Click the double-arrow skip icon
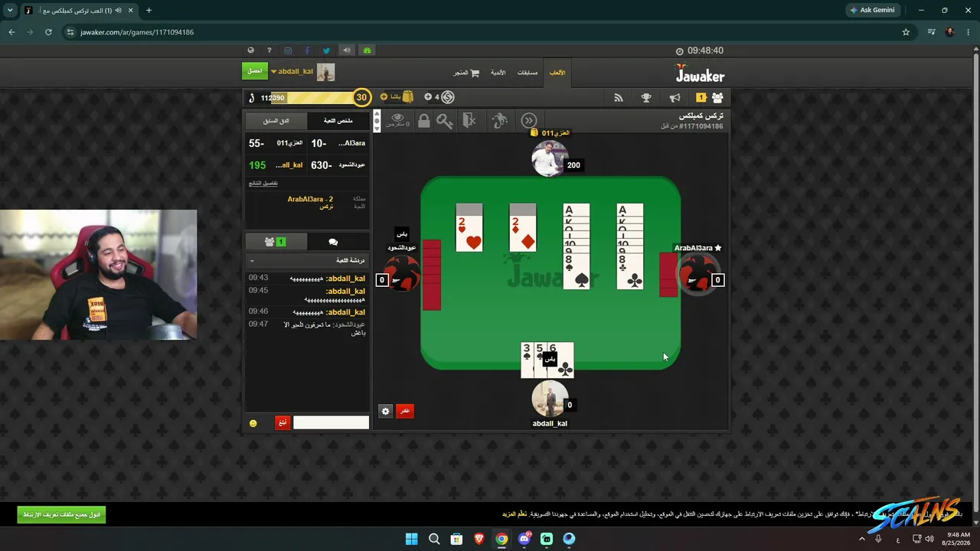 tap(529, 120)
